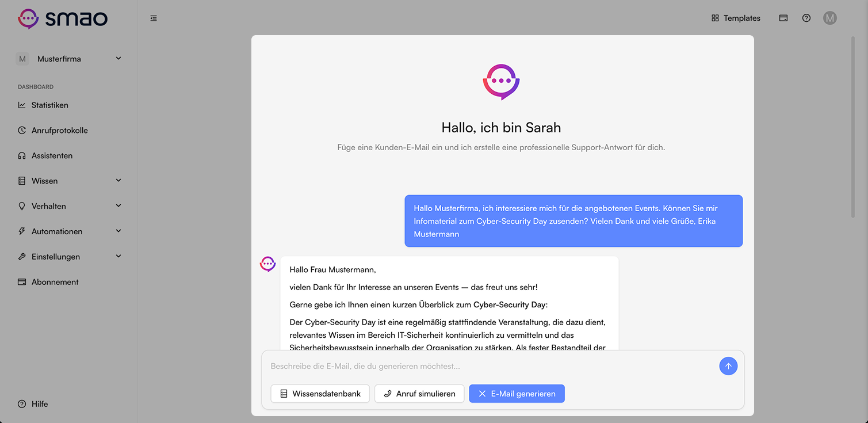Click the smao logo in the sidebar
Screen dimensions: 868x423
coord(63,18)
